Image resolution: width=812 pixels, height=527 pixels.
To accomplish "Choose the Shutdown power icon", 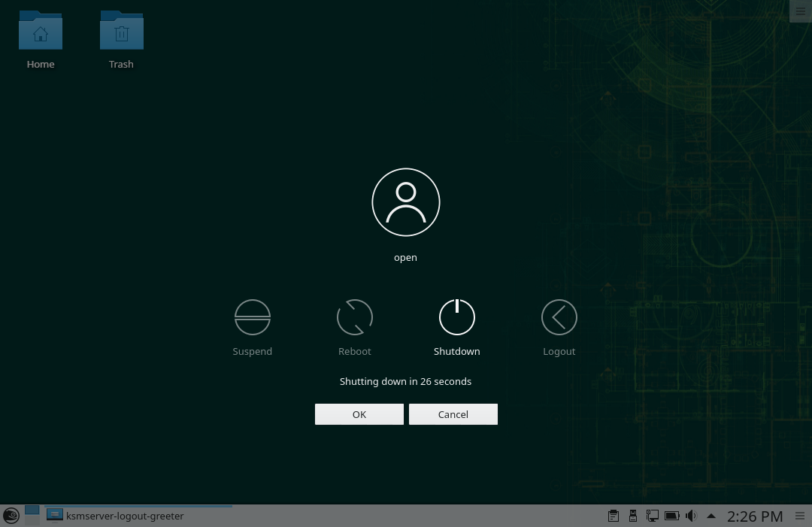I will (457, 317).
